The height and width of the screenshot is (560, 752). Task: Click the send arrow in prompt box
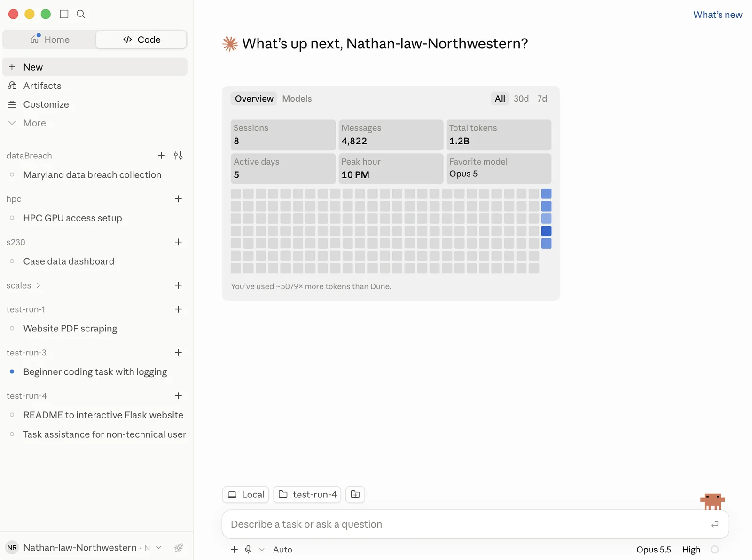714,524
